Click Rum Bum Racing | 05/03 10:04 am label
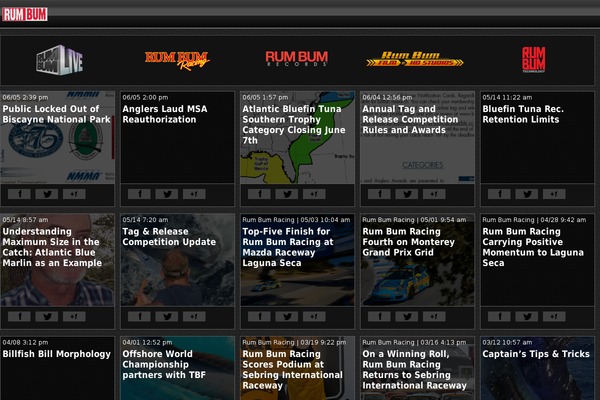 point(296,220)
